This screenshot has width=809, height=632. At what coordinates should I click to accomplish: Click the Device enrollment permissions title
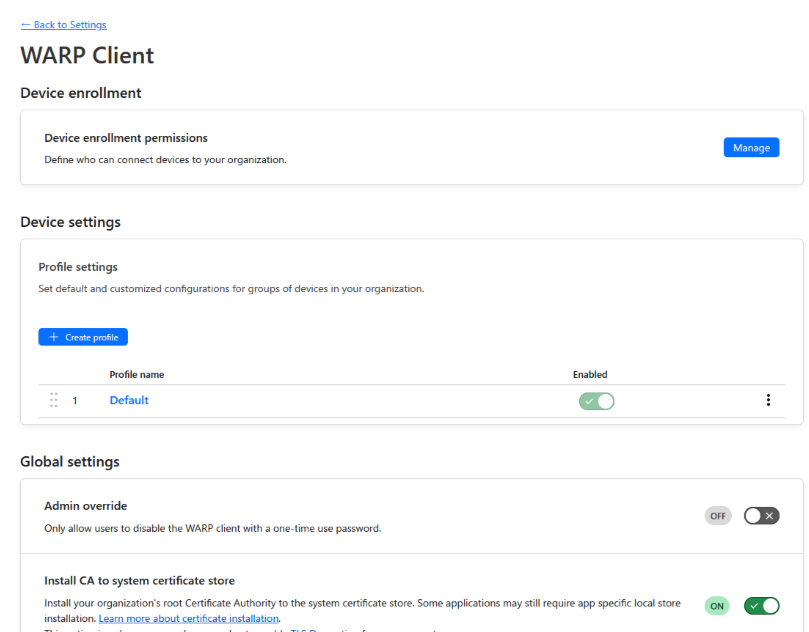pos(126,138)
